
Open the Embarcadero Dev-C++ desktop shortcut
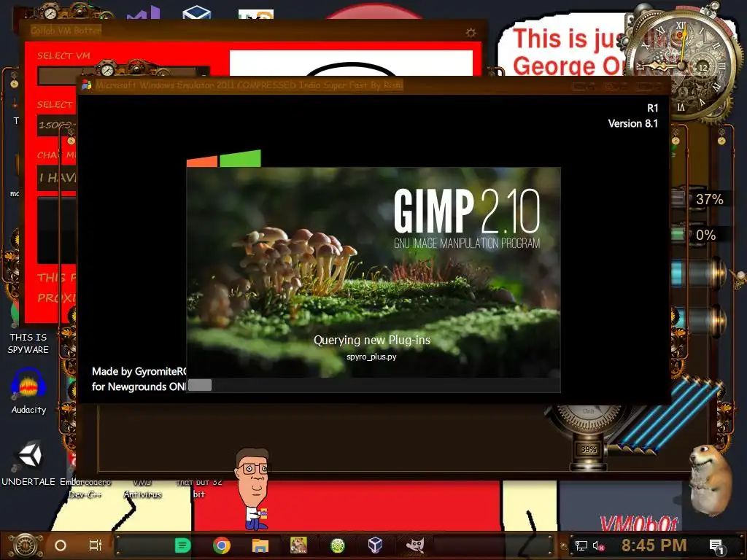pos(85,488)
